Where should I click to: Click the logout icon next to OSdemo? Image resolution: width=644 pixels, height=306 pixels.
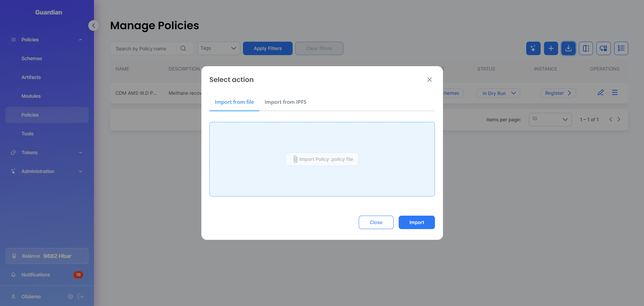click(x=81, y=297)
